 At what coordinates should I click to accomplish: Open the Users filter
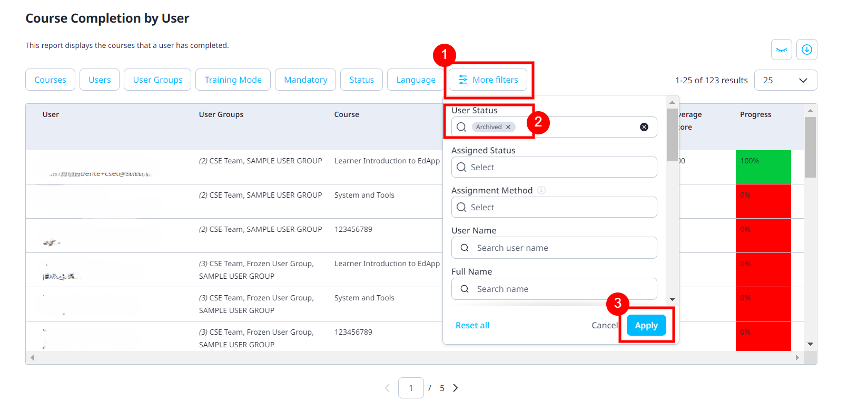(x=100, y=80)
